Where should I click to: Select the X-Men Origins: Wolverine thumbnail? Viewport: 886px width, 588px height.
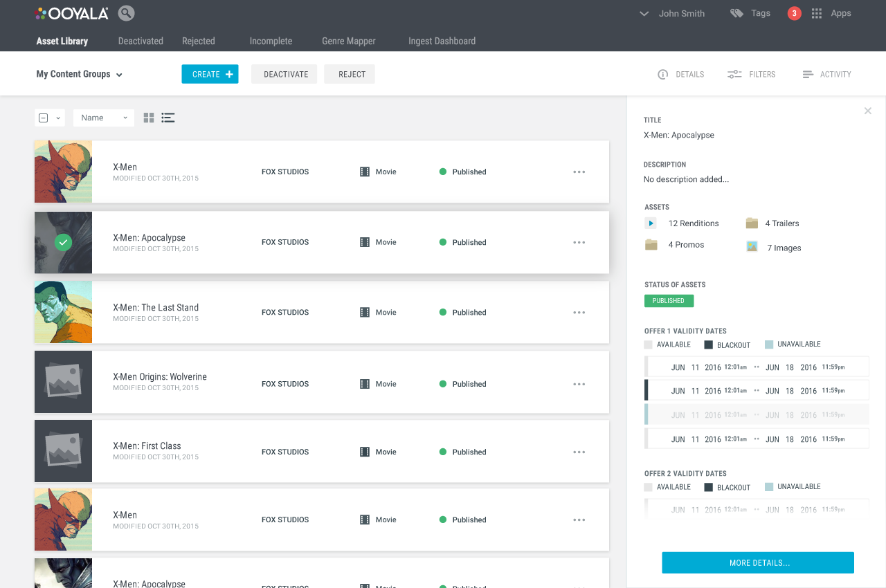tap(63, 382)
